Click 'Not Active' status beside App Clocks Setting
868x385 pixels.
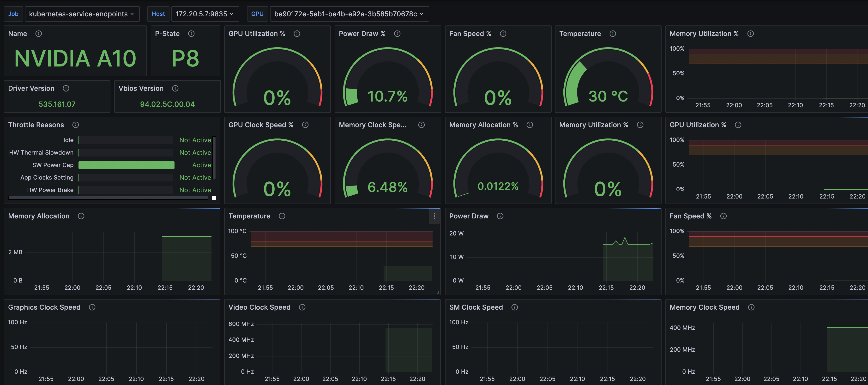[x=195, y=178]
